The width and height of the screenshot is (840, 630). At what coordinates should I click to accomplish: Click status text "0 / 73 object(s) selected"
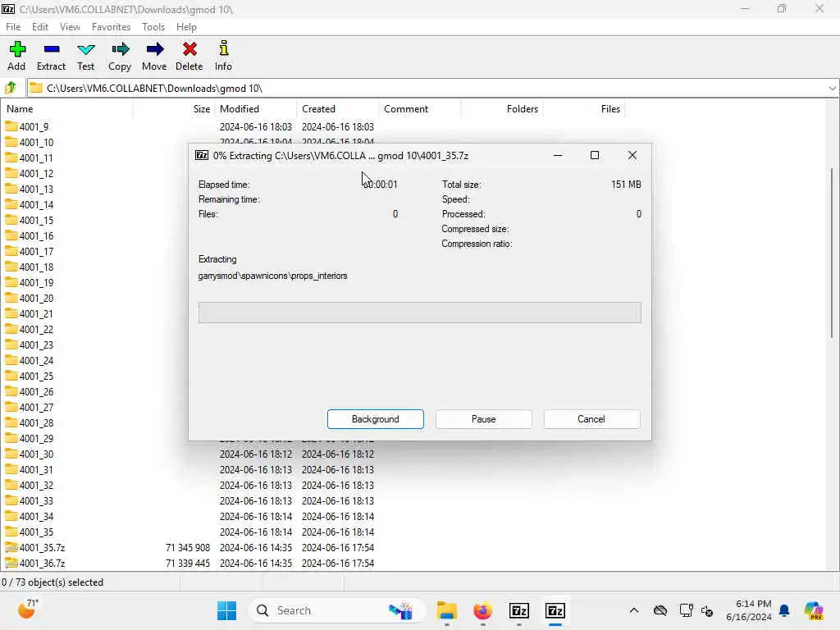click(52, 582)
